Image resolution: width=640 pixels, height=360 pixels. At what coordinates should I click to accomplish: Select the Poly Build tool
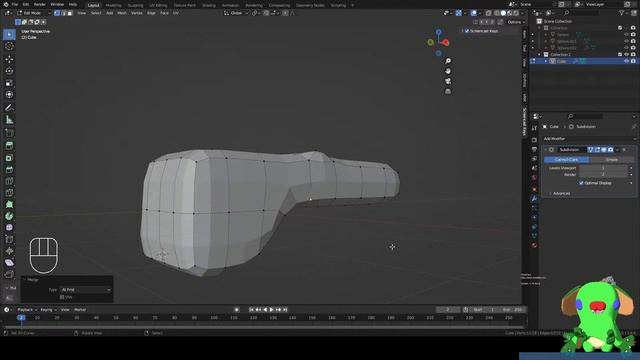[9, 204]
